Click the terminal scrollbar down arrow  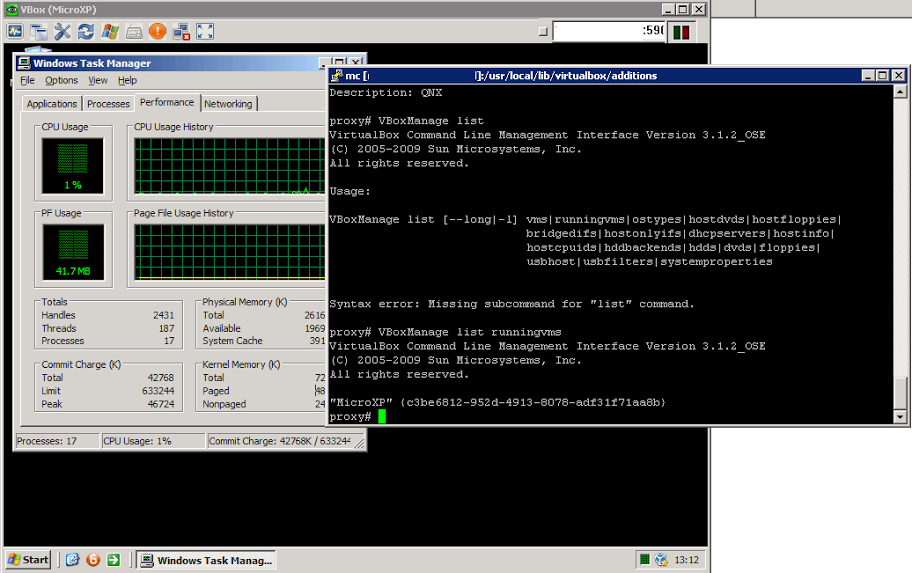pyautogui.click(x=901, y=417)
